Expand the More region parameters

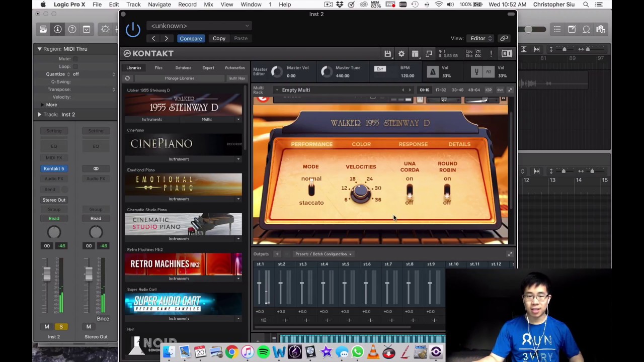42,105
